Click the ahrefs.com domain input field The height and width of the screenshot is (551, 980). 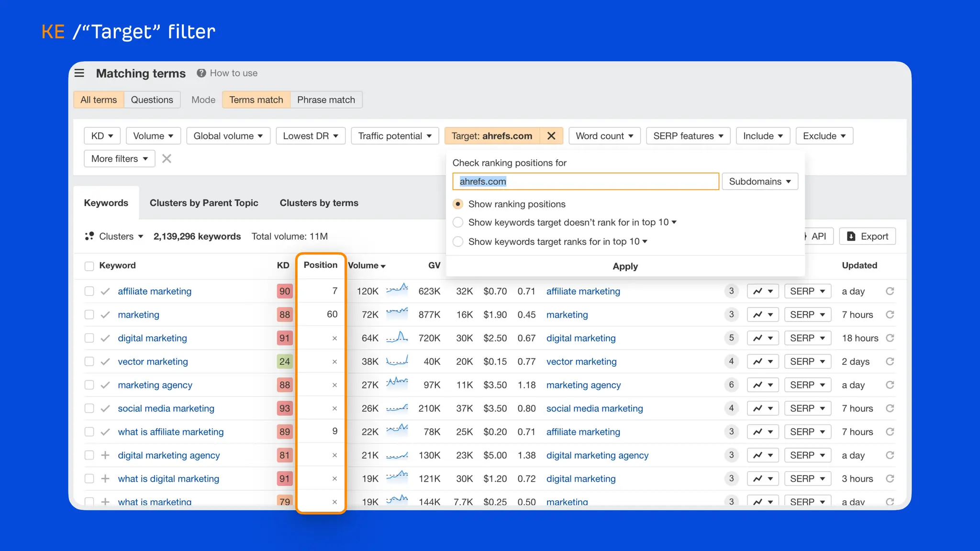tap(586, 181)
